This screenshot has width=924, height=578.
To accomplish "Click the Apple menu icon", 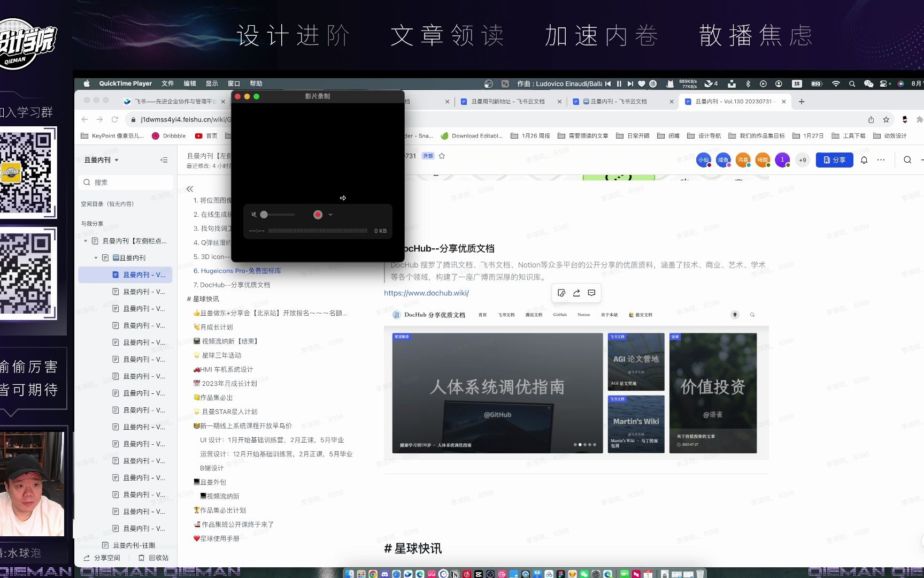I will pos(87,83).
